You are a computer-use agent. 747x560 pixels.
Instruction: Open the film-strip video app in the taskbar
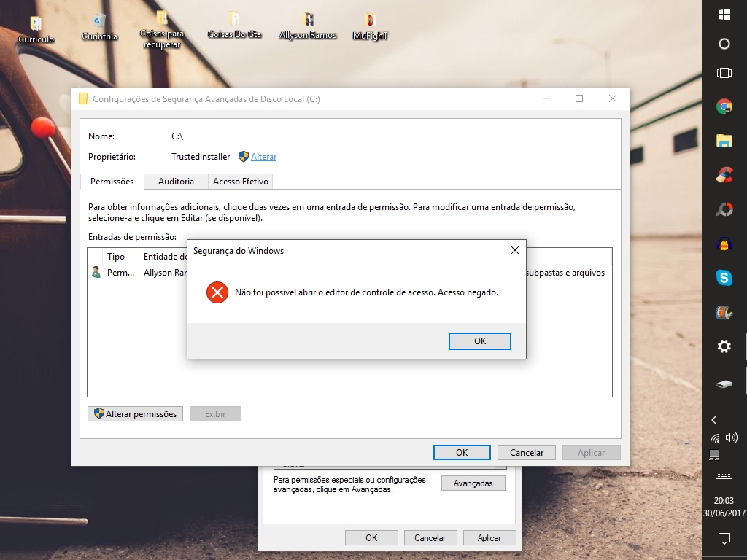click(x=724, y=312)
